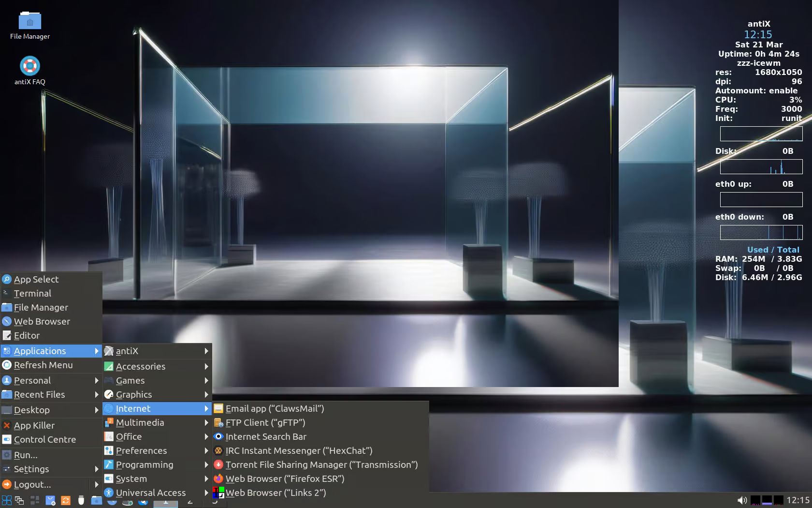Open the antiX FAQ desktop icon

(29, 66)
